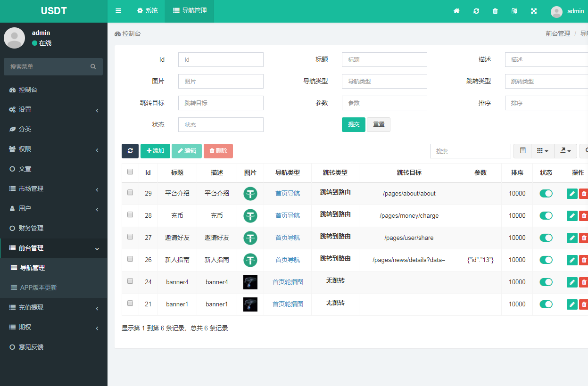Screen dimensions: 588x386
Task: Open APP版本更新 submenu item
Action: click(54, 287)
